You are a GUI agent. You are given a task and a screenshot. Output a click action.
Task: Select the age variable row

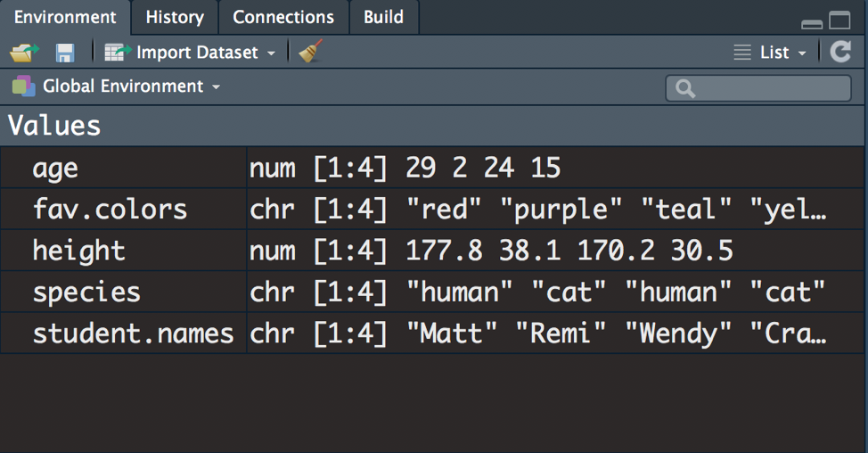55,168
